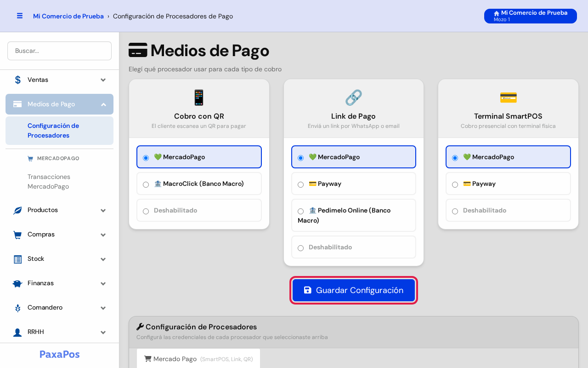Screen dimensions: 588x368
Task: Toggle the hamburger sidebar menu icon
Action: 20,16
